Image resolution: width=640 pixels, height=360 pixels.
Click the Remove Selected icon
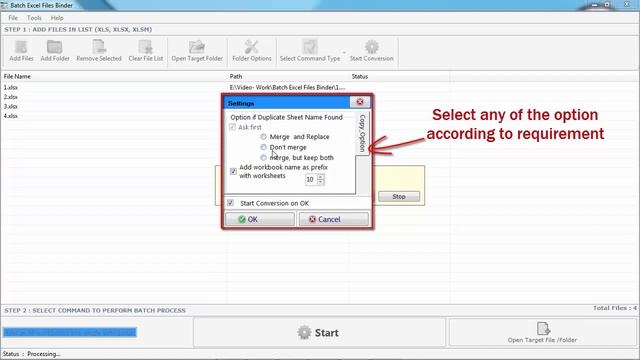click(99, 51)
